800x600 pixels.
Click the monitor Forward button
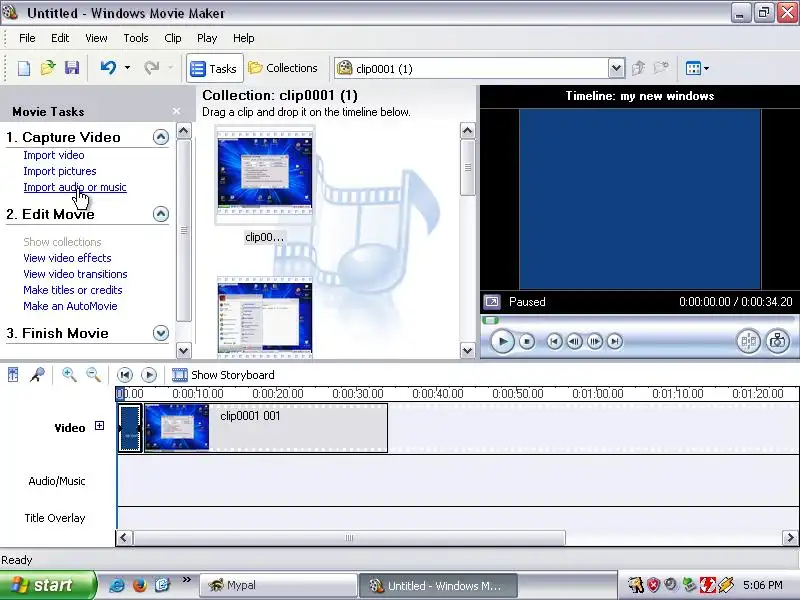(615, 341)
